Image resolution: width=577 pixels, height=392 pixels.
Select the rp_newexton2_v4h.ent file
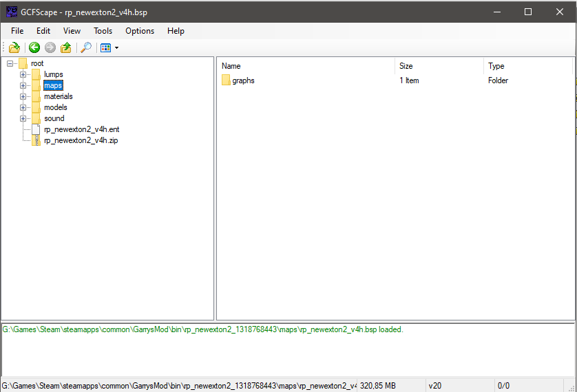pos(81,129)
